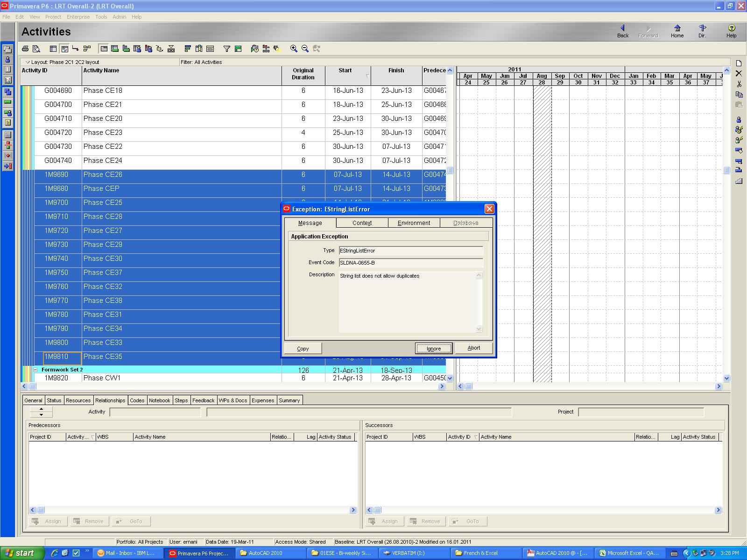Image resolution: width=747 pixels, height=560 pixels.
Task: Switch to Mail - Inbox taskbar item
Action: (x=128, y=553)
